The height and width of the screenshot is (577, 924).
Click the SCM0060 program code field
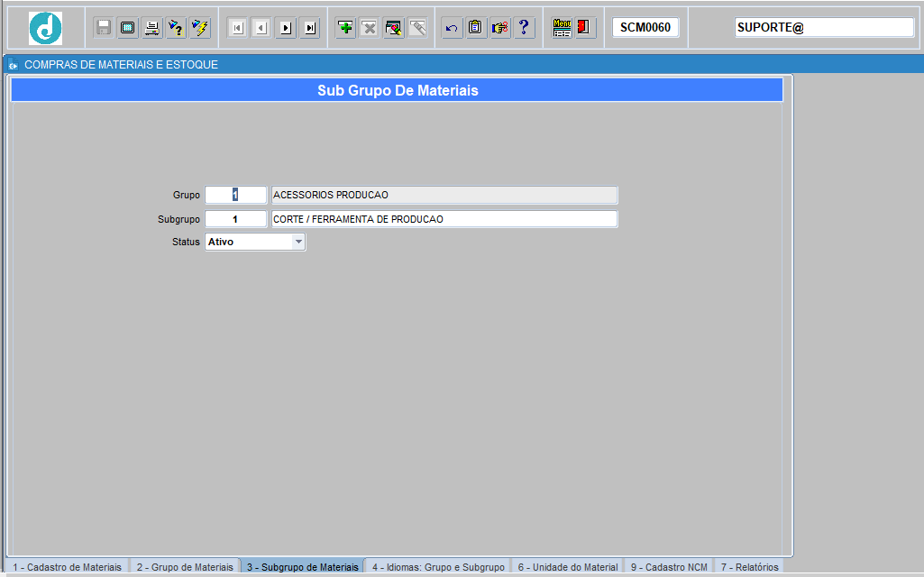(645, 27)
